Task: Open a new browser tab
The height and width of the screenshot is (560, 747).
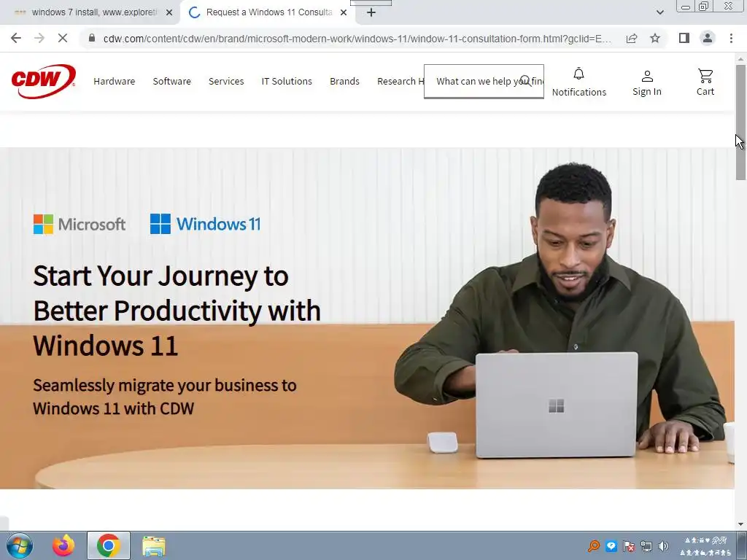Action: tap(371, 12)
